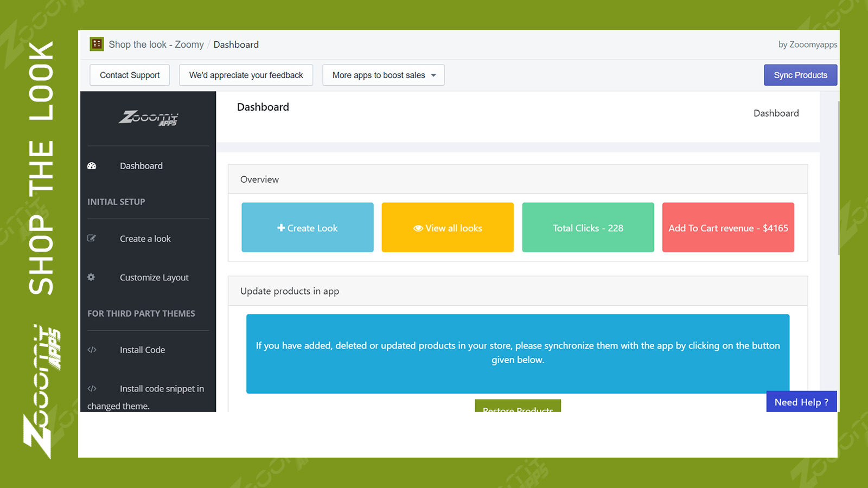The image size is (868, 488).
Task: Click the Create a look edit icon
Action: click(x=92, y=238)
